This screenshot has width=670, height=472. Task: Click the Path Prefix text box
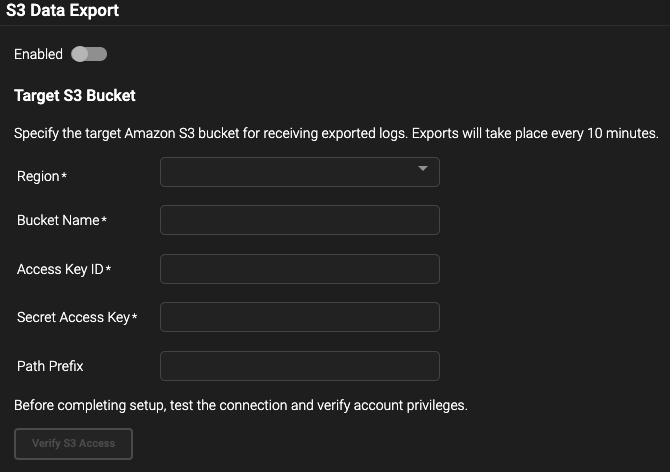tap(299, 366)
